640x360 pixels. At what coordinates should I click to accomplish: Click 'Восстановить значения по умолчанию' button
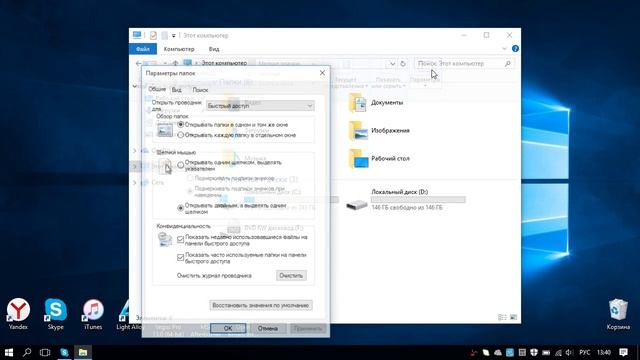[x=261, y=305]
